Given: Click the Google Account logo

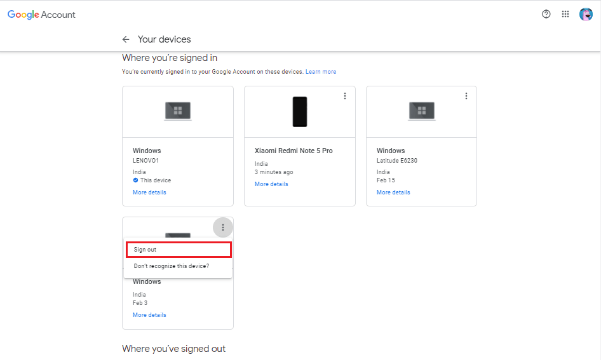Looking at the screenshot, I should point(41,14).
